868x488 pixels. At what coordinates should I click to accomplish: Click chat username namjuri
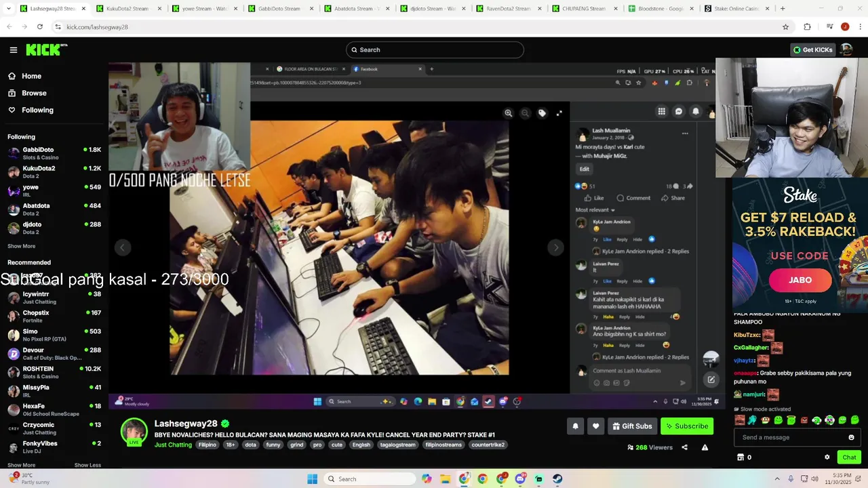pyautogui.click(x=753, y=394)
